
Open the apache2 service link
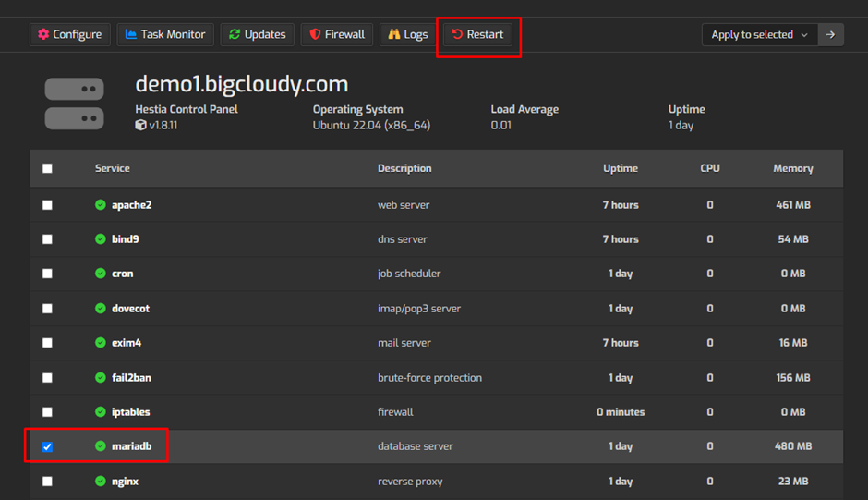click(132, 205)
